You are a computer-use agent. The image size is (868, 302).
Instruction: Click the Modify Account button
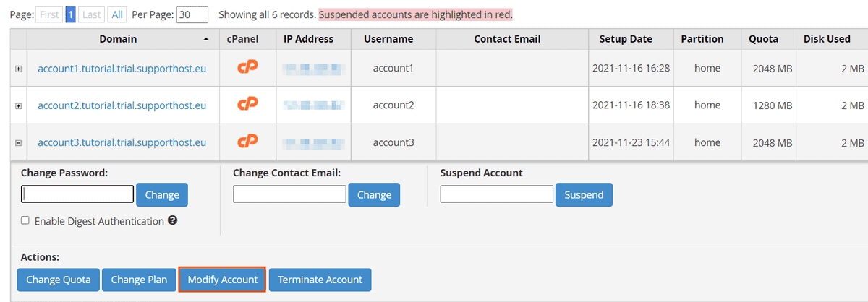(x=222, y=280)
